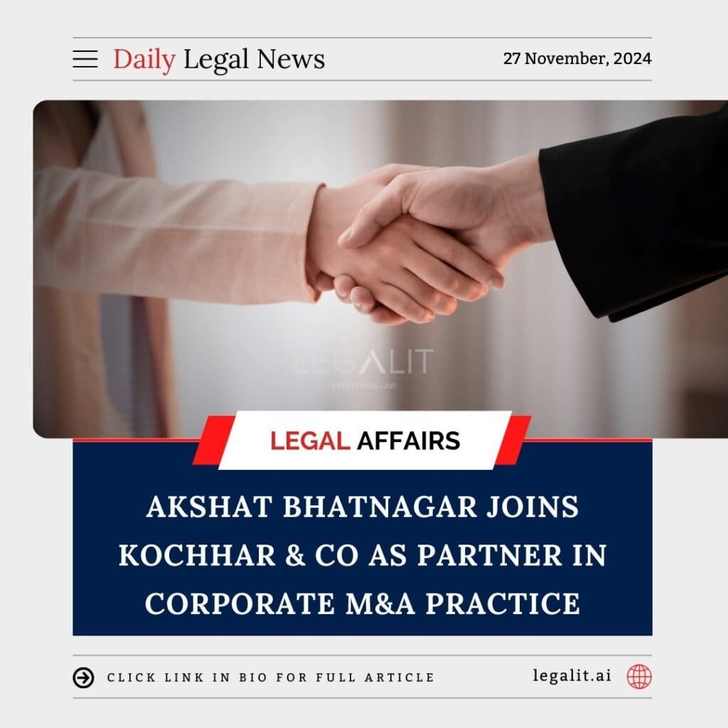
Task: Open the Legal News title text
Action: [254, 60]
